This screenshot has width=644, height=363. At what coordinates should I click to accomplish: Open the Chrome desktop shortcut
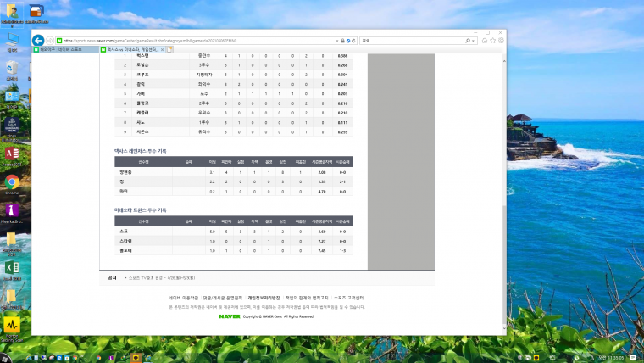tap(12, 185)
